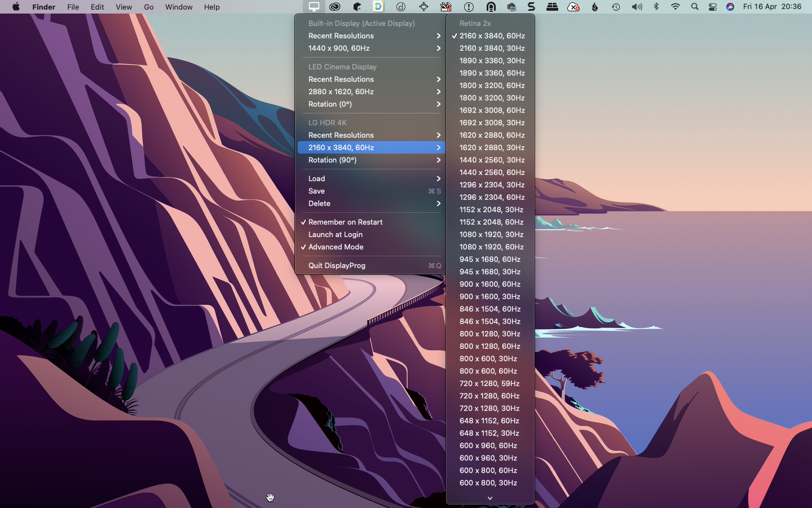Open the Bluetooth status icon
The image size is (812, 508).
pos(656,7)
